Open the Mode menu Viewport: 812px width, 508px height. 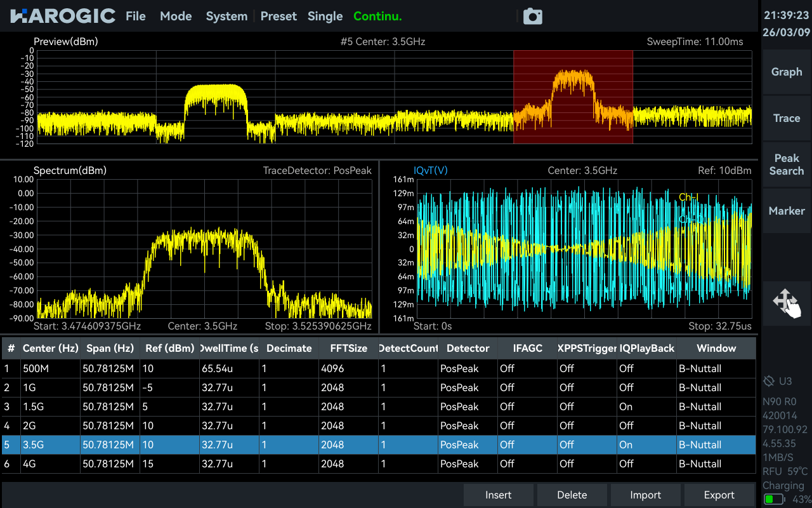[176, 17]
